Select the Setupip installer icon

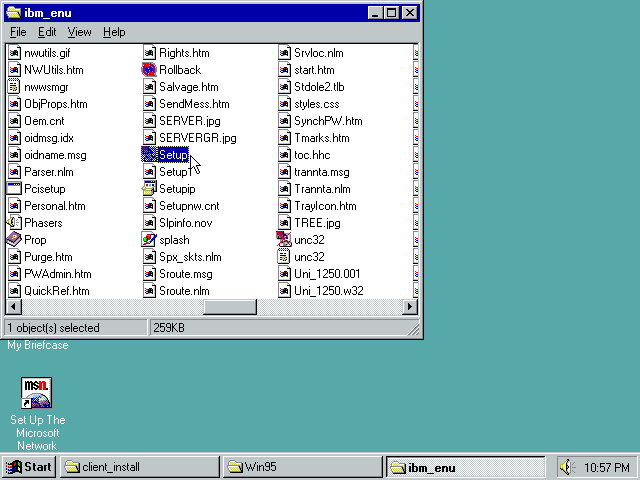(149, 189)
